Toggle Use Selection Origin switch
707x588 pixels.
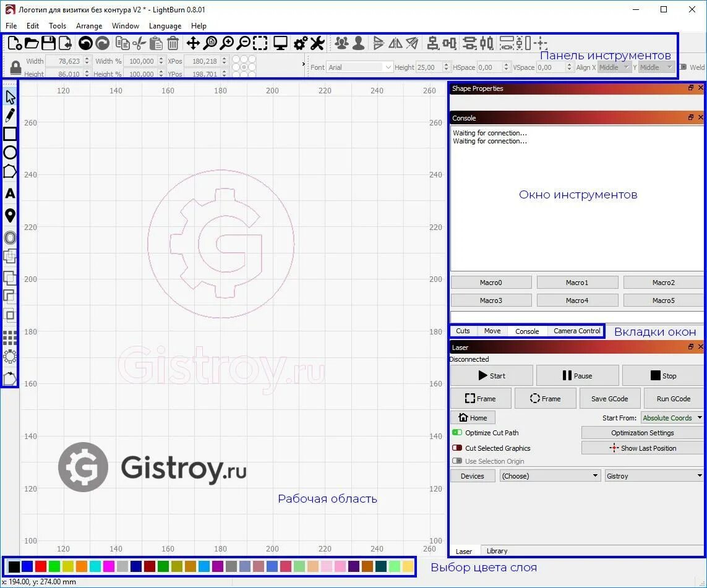click(x=456, y=461)
